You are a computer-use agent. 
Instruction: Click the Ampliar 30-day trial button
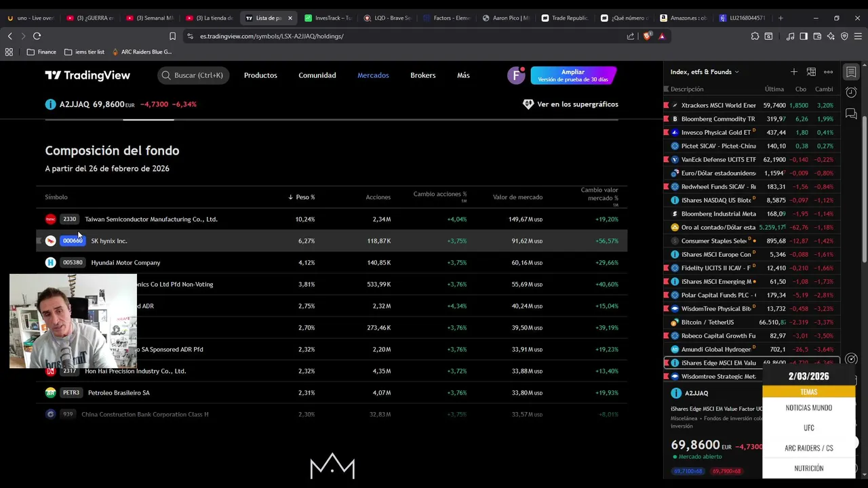point(573,75)
